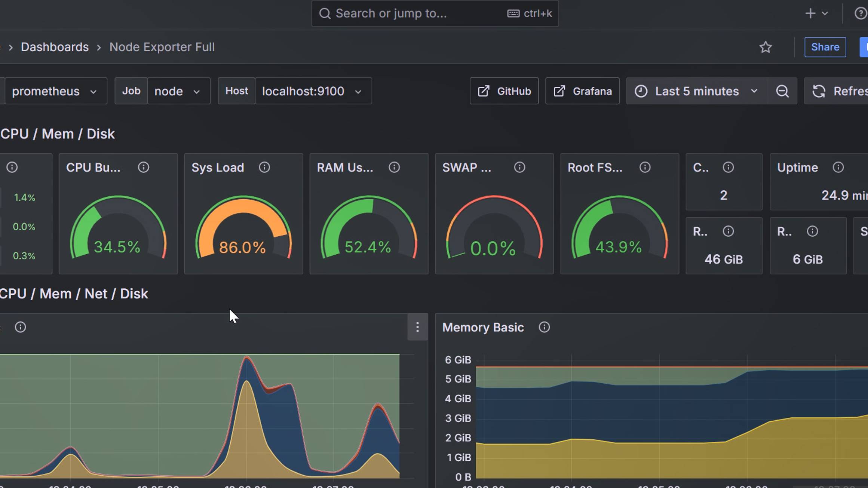Viewport: 868px width, 488px height.
Task: Click the Search or jump to field
Action: click(434, 13)
